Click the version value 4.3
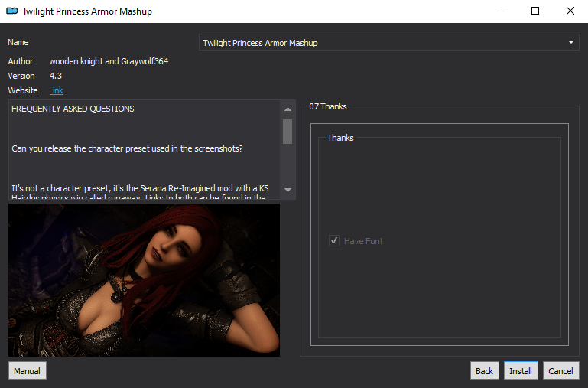 pos(56,76)
